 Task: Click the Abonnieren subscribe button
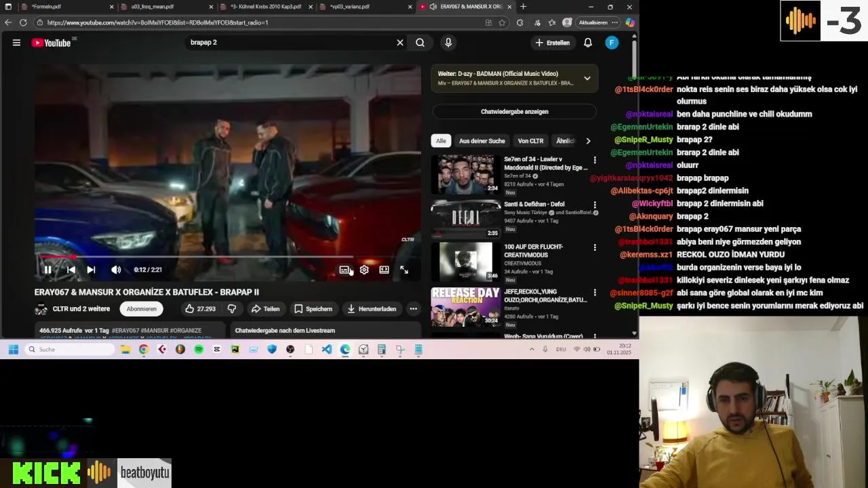click(142, 309)
